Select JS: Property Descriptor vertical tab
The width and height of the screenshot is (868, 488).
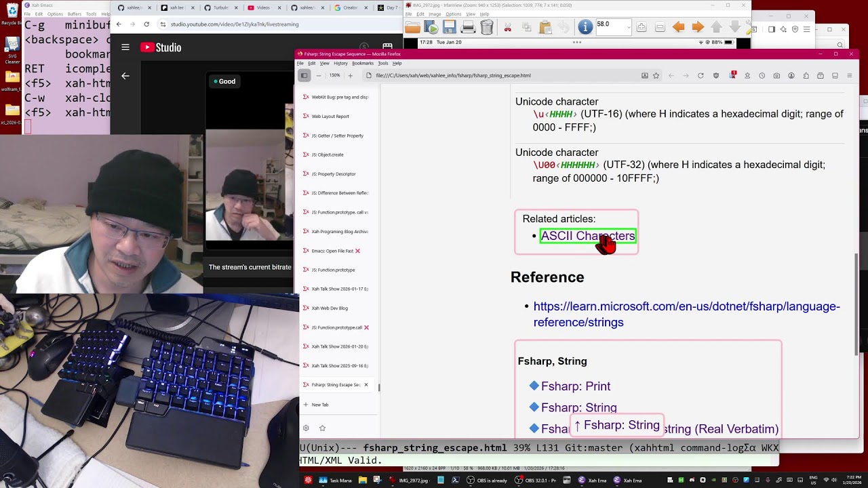click(336, 174)
